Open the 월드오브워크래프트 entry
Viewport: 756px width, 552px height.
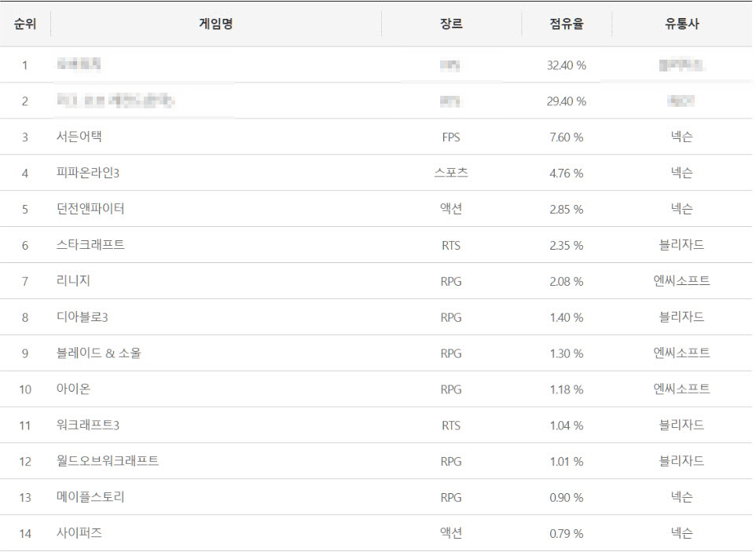tap(108, 461)
